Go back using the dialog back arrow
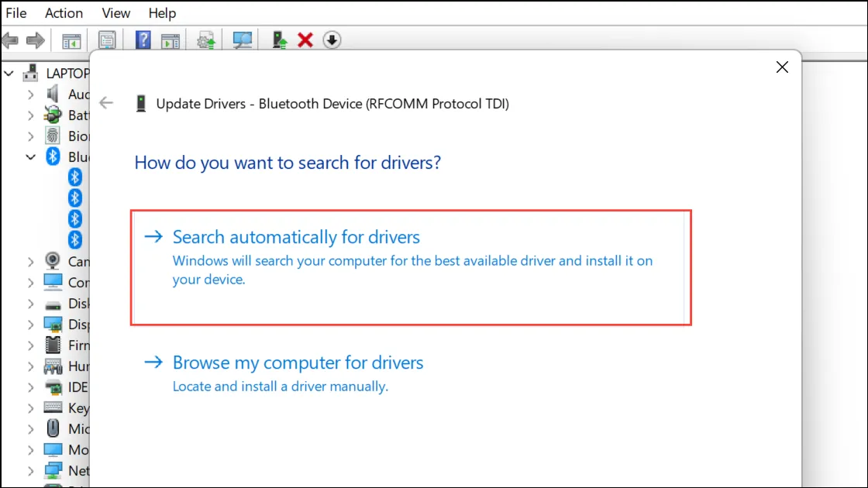This screenshot has width=868, height=488. pos(106,103)
